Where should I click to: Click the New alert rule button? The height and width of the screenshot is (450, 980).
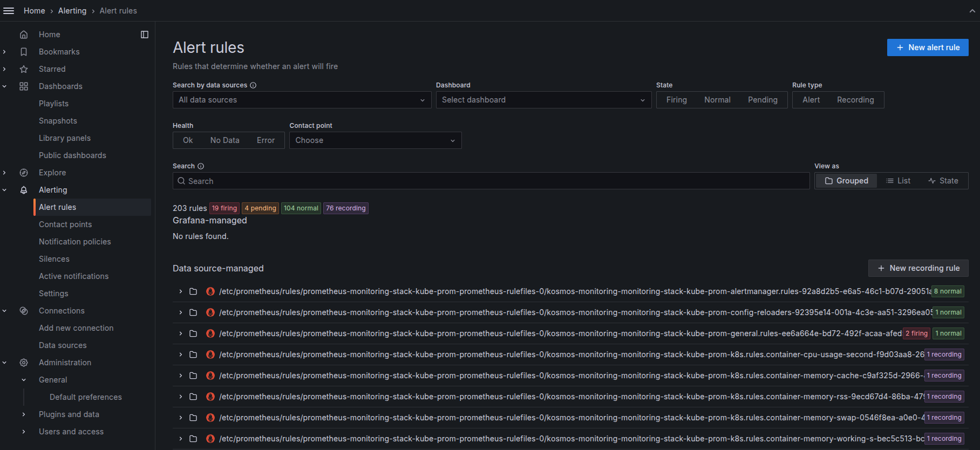(927, 47)
